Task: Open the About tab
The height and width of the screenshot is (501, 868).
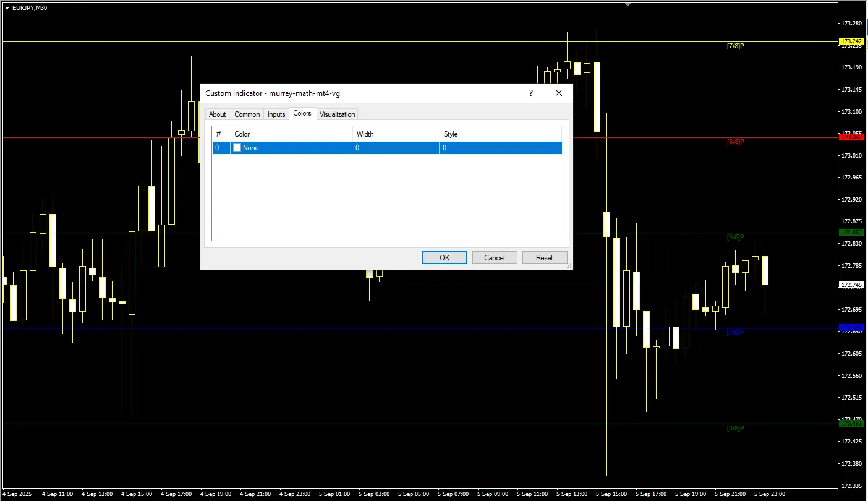Action: tap(217, 114)
